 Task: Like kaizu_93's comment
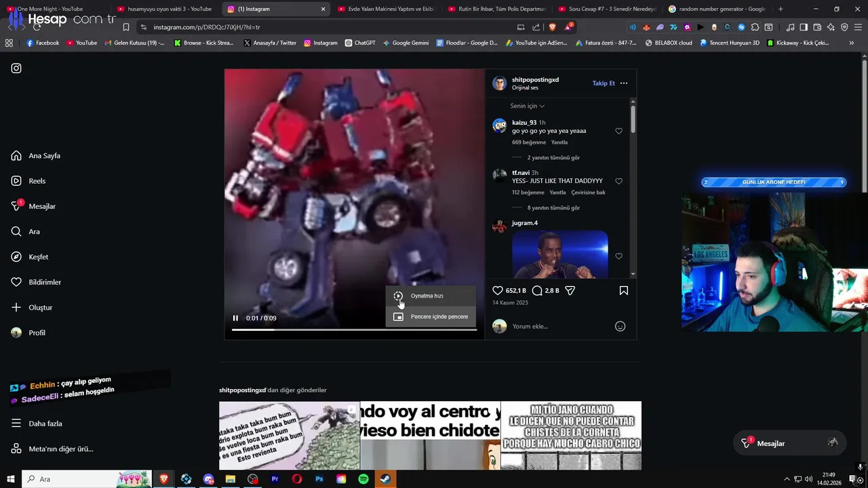click(x=618, y=131)
